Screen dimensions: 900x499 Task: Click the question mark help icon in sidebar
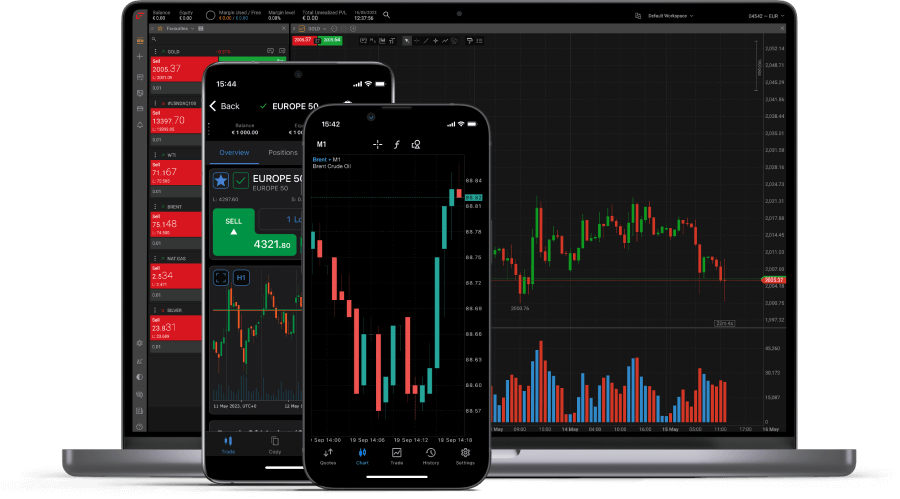(x=139, y=427)
